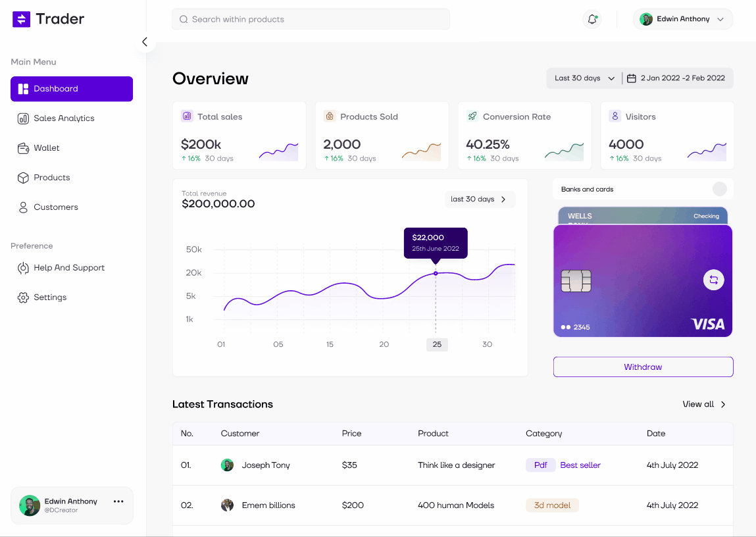
Task: Click the card switch icon on the VISA card
Action: point(713,280)
